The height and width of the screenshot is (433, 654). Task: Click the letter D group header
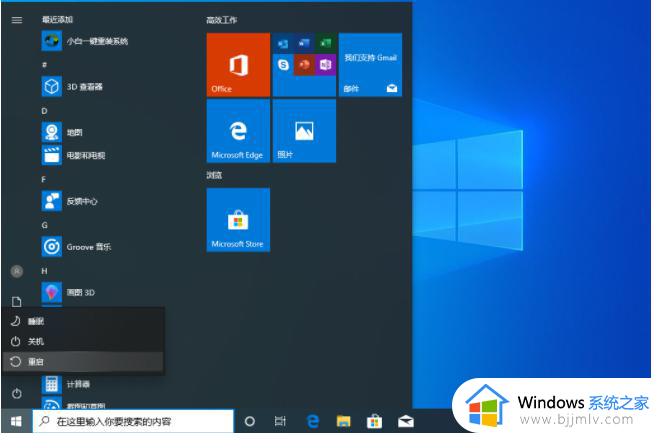(44, 111)
